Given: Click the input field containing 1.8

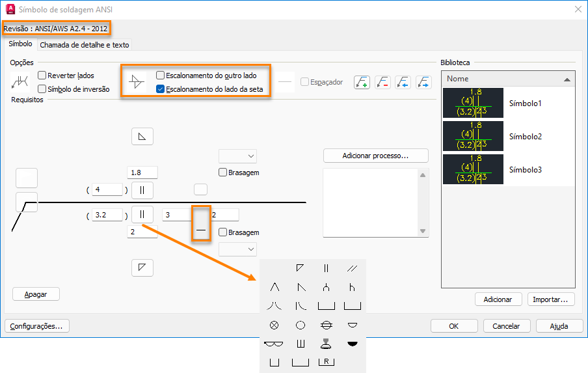Looking at the screenshot, I should (142, 173).
